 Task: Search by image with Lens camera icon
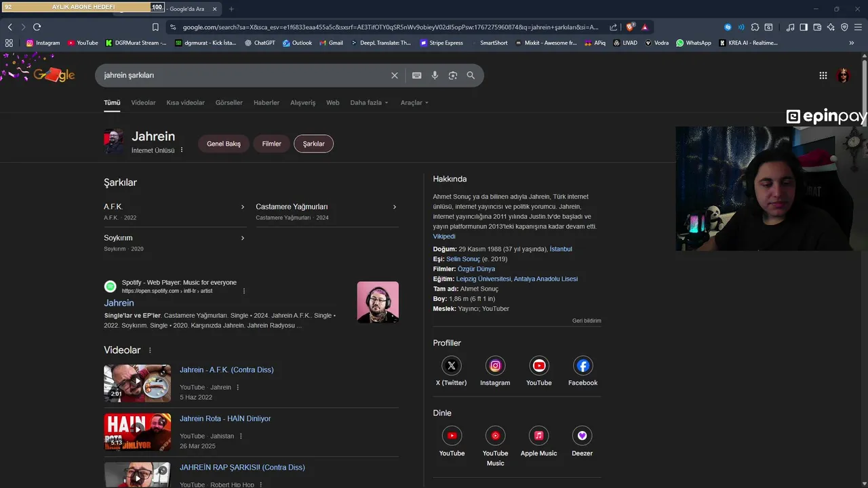(x=453, y=75)
